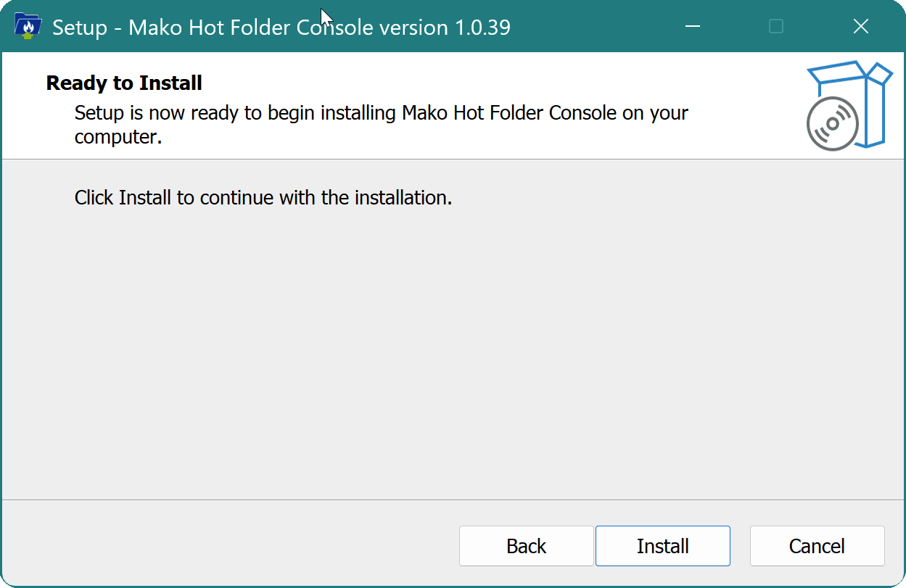Minimize the Setup window

(693, 27)
